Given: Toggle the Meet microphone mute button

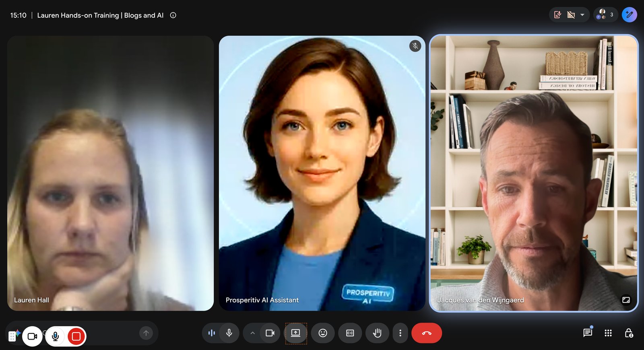Looking at the screenshot, I should pyautogui.click(x=229, y=333).
